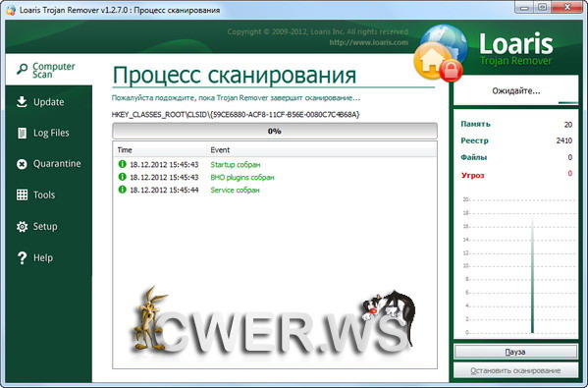This screenshot has width=588, height=388.
Task: Click the Setup gear icon
Action: tap(22, 226)
